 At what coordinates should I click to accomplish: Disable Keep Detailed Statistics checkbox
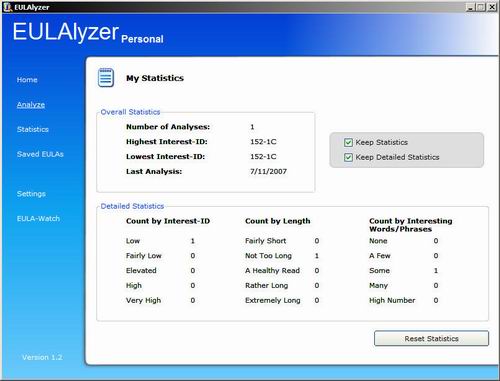(x=348, y=157)
